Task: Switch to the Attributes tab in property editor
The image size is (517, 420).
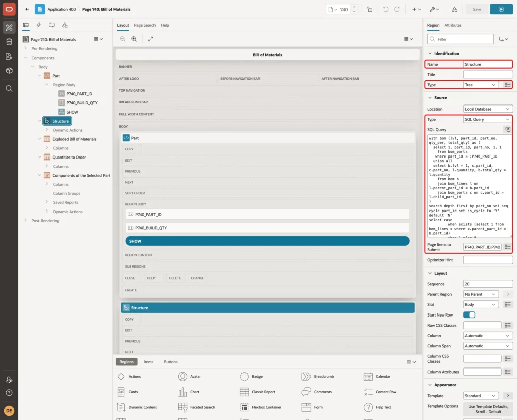Action: 453,25
